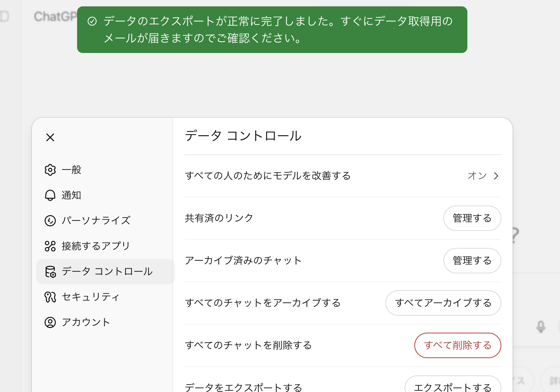
Task: Click the すべてのチャットを削除する label
Action: point(248,345)
